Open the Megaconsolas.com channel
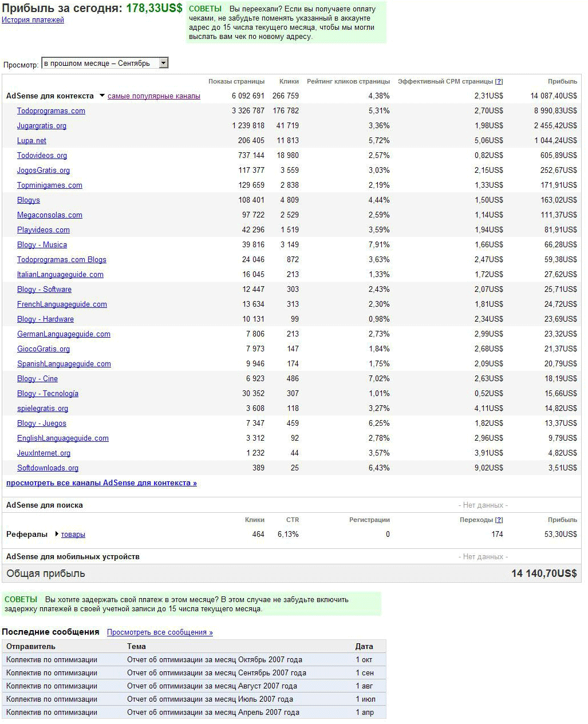 (x=50, y=215)
